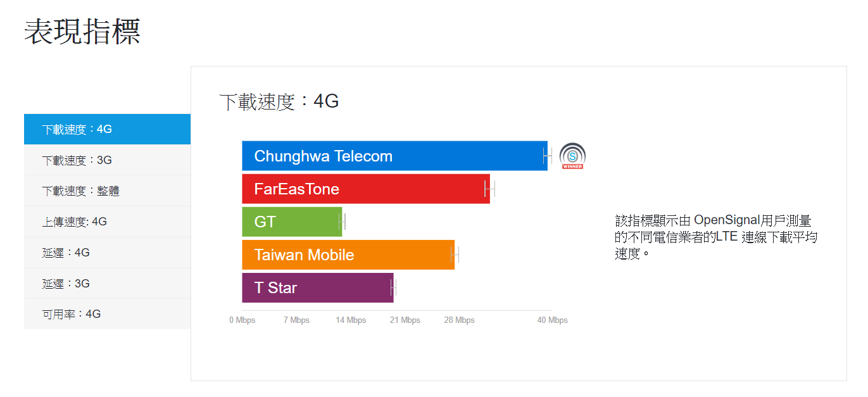Open the 下載速度：整體 tab
Image resolution: width=868 pixels, height=397 pixels.
pos(107,191)
